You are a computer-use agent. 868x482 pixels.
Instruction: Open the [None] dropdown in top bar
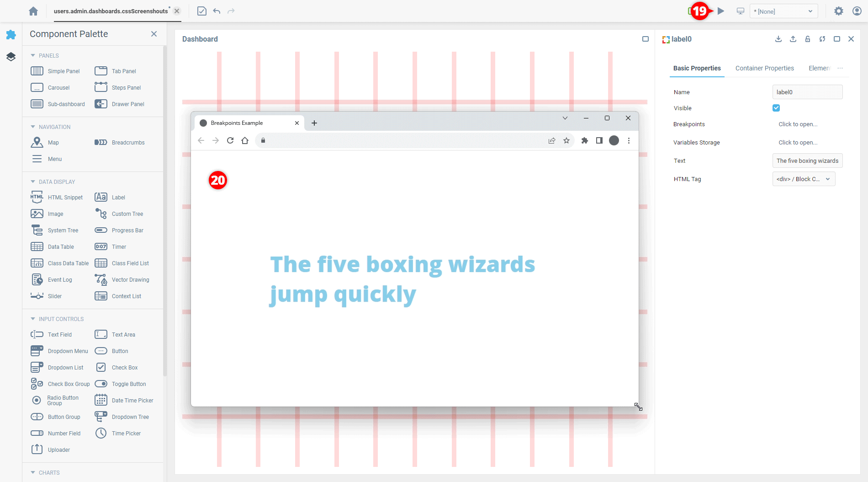783,11
